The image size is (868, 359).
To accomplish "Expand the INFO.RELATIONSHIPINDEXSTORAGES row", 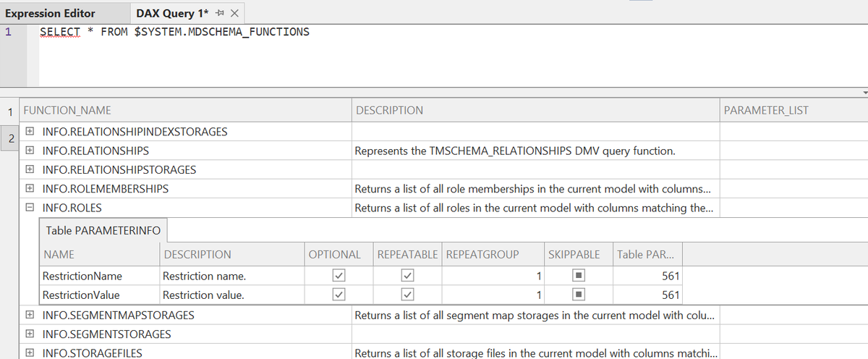I will tap(29, 132).
